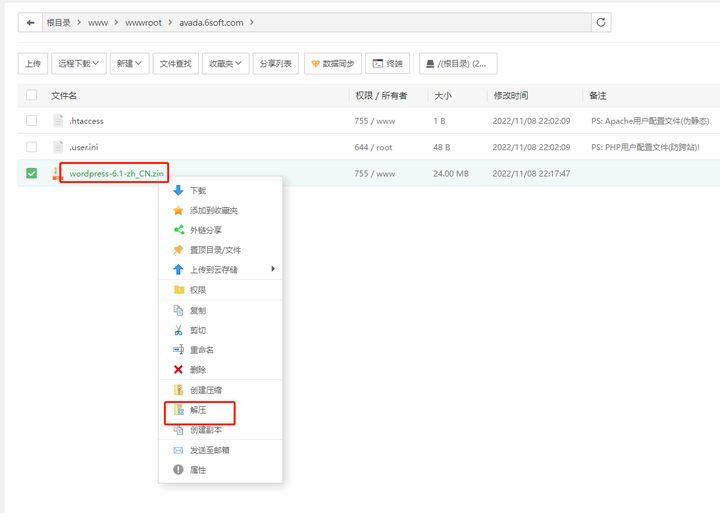Click the envelope icon for 发送至邮箱
The image size is (720, 513).
[x=178, y=450]
